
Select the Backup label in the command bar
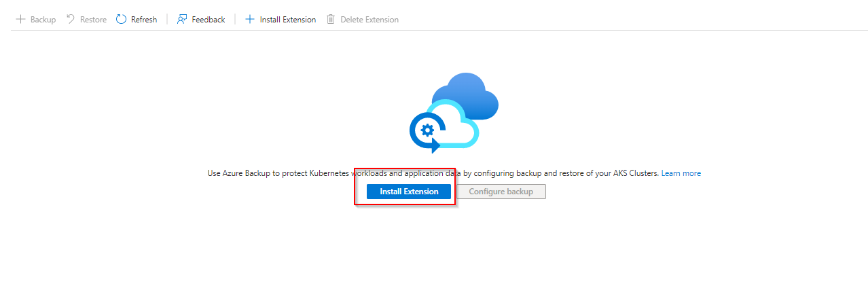click(x=43, y=20)
